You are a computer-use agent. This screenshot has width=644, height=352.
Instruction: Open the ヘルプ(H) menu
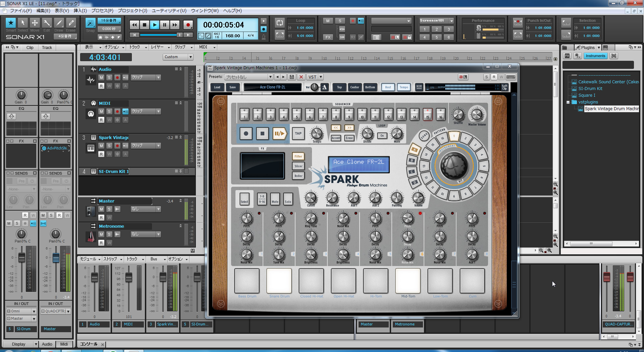click(232, 11)
